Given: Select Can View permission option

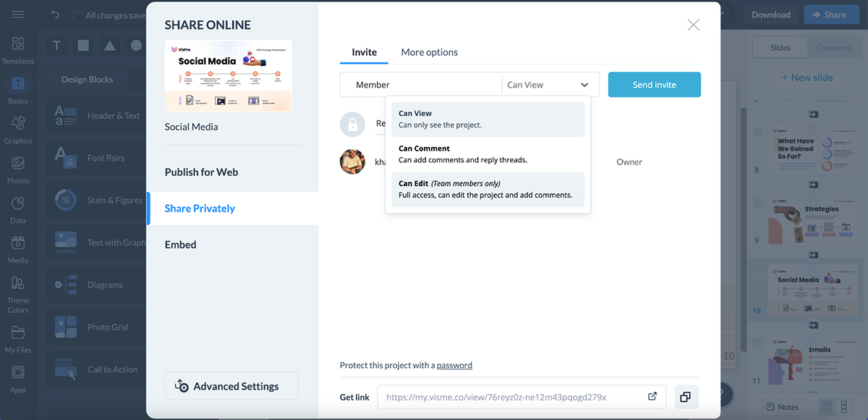Looking at the screenshot, I should point(488,119).
